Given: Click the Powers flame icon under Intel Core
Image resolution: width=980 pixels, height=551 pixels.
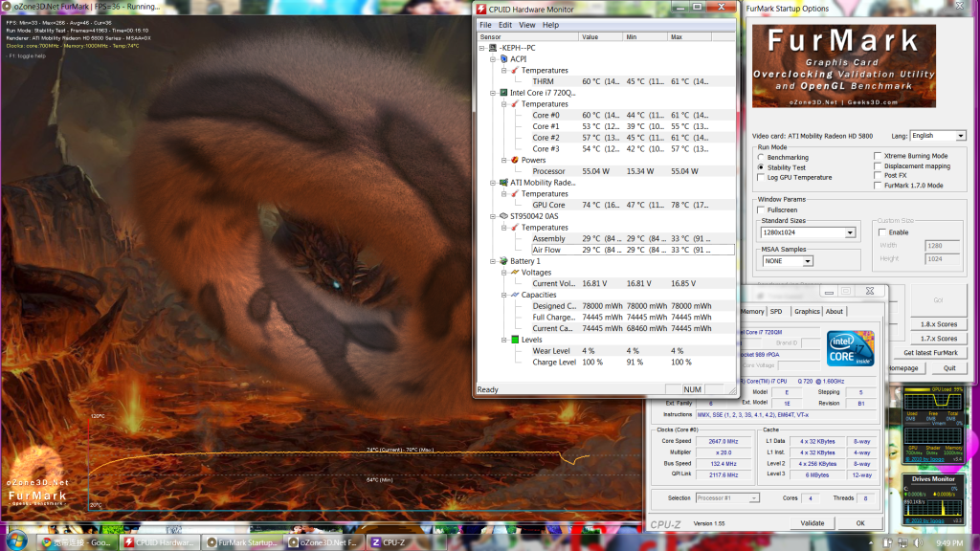Looking at the screenshot, I should click(x=515, y=160).
